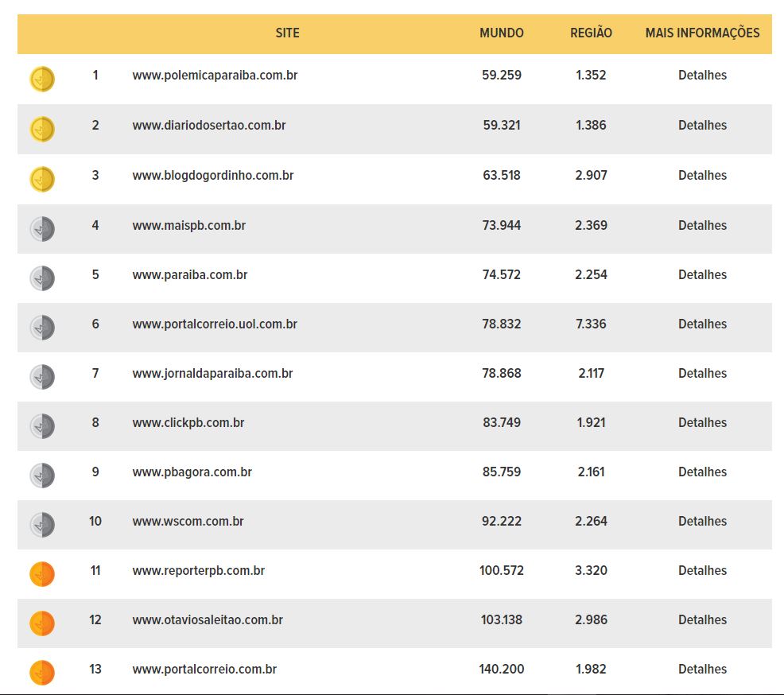Click the bronze medal for reporterpb
This screenshot has height=695, width=784.
pyautogui.click(x=42, y=574)
